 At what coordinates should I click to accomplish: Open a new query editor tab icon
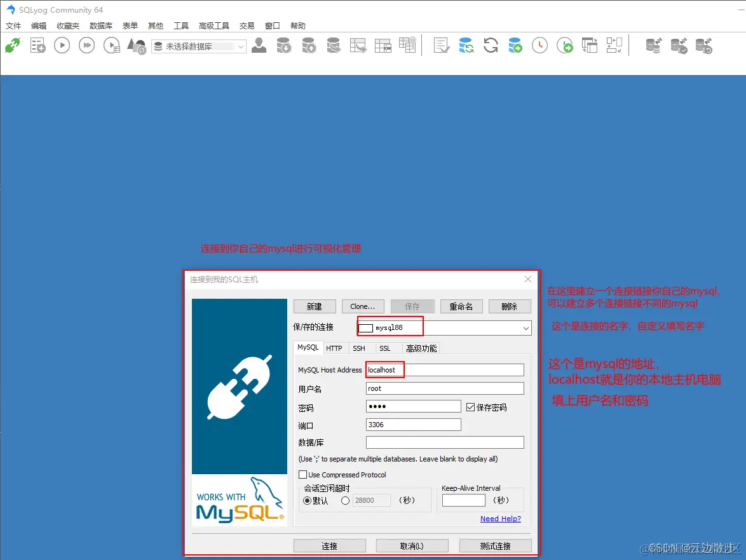coord(37,46)
